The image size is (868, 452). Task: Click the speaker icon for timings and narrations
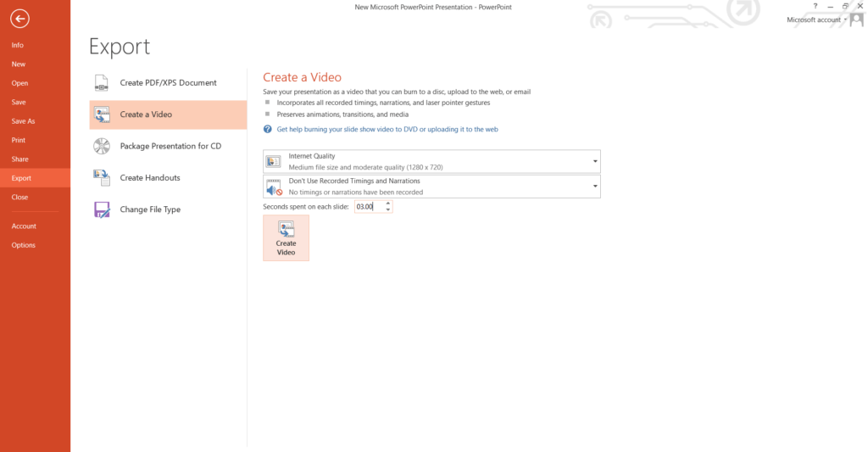pyautogui.click(x=274, y=187)
